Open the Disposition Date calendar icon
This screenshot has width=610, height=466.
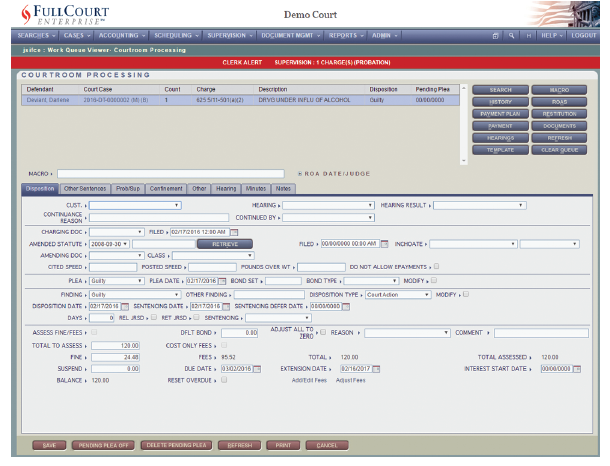pos(125,307)
